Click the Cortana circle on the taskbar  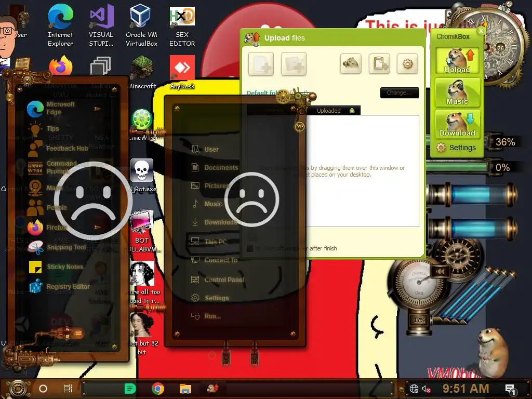pyautogui.click(x=43, y=389)
